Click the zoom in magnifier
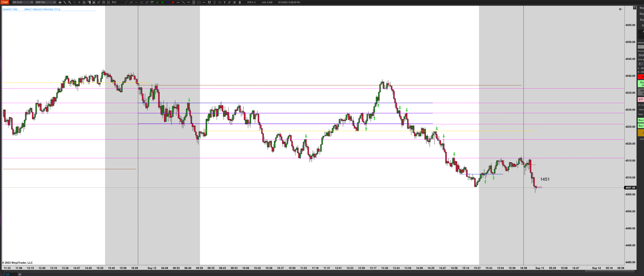This screenshot has height=276, width=644. (69, 2)
